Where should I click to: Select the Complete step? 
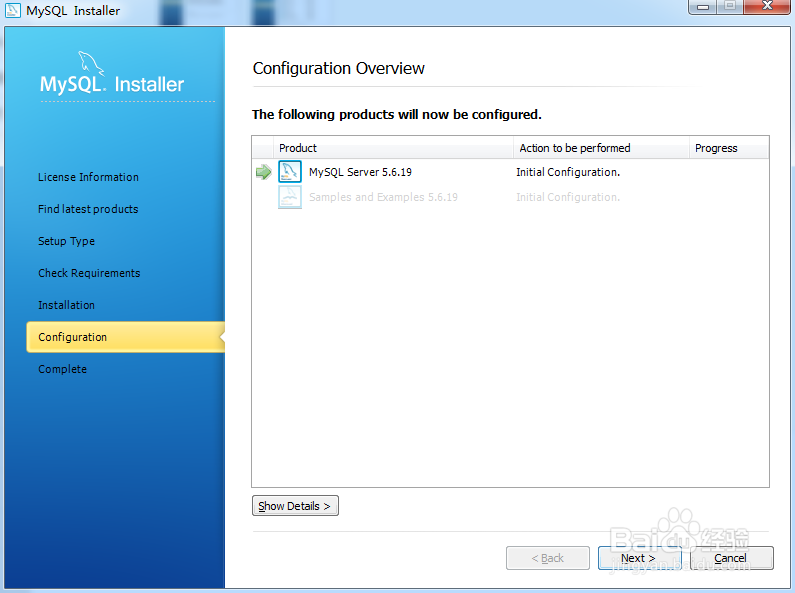(62, 369)
